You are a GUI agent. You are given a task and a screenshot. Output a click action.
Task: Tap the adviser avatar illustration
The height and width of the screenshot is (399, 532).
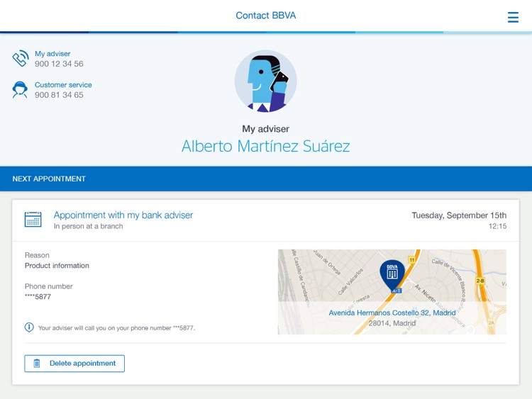(x=266, y=81)
